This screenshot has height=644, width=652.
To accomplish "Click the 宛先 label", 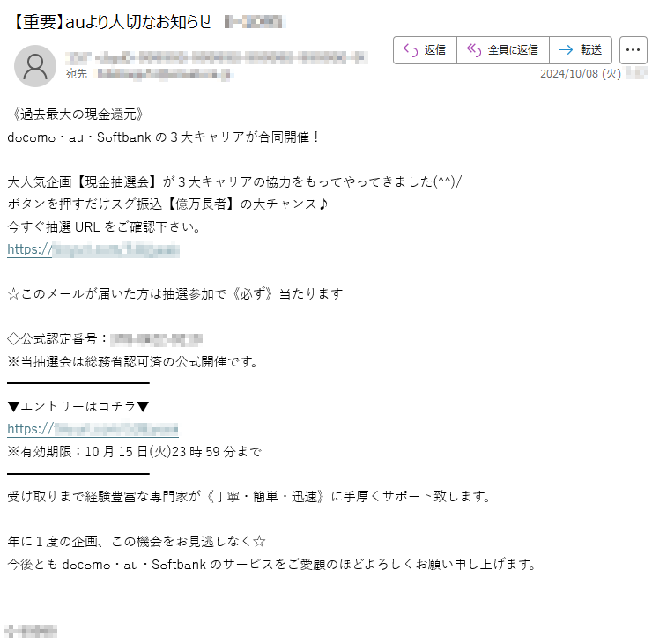I will (x=77, y=74).
